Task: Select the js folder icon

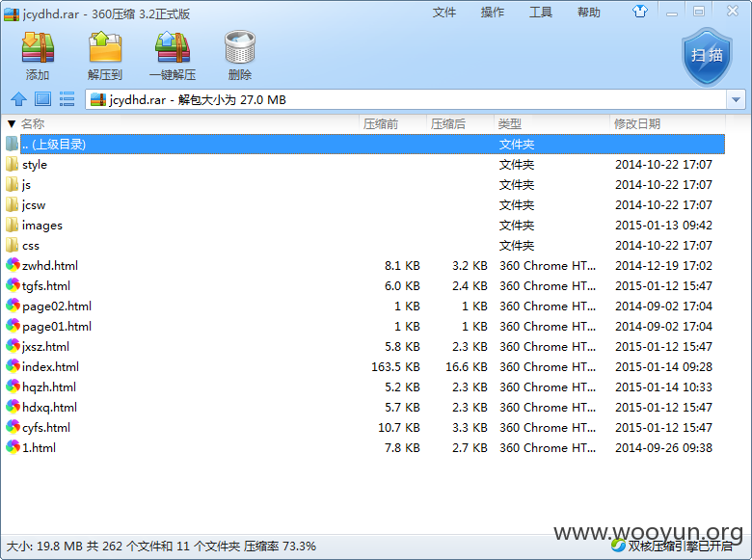Action: click(x=13, y=185)
